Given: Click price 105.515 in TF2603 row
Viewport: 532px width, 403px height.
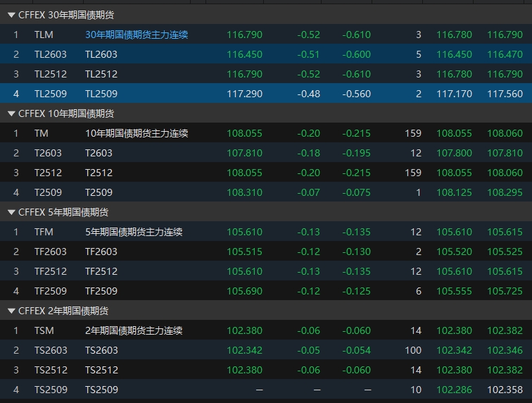Looking at the screenshot, I should pos(244,252).
